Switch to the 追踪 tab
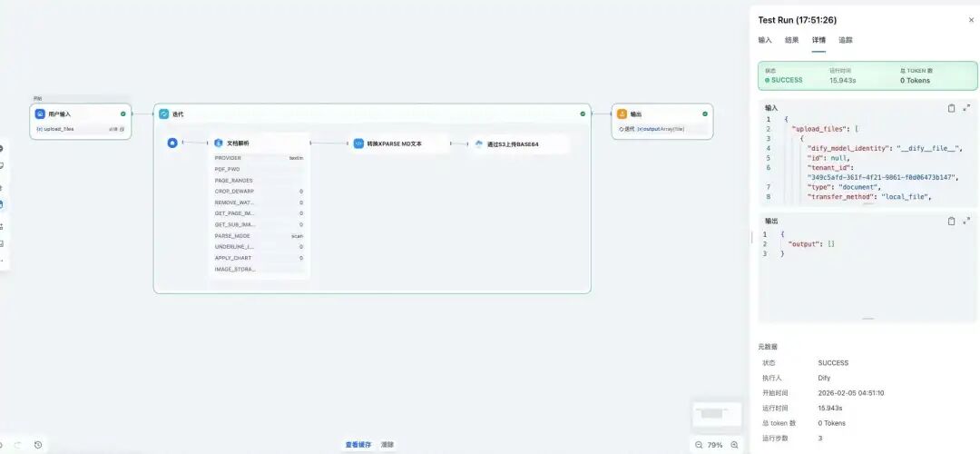This screenshot has width=980, height=454. (x=845, y=40)
